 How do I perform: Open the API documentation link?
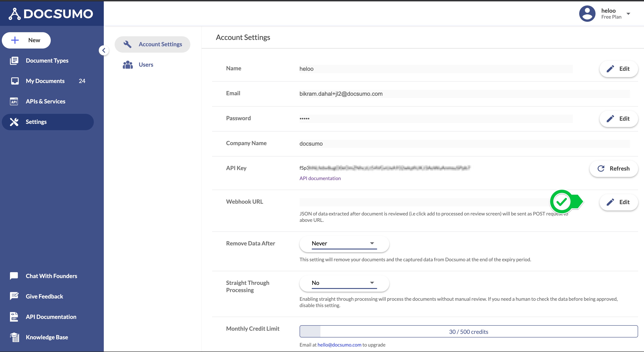pyautogui.click(x=320, y=178)
